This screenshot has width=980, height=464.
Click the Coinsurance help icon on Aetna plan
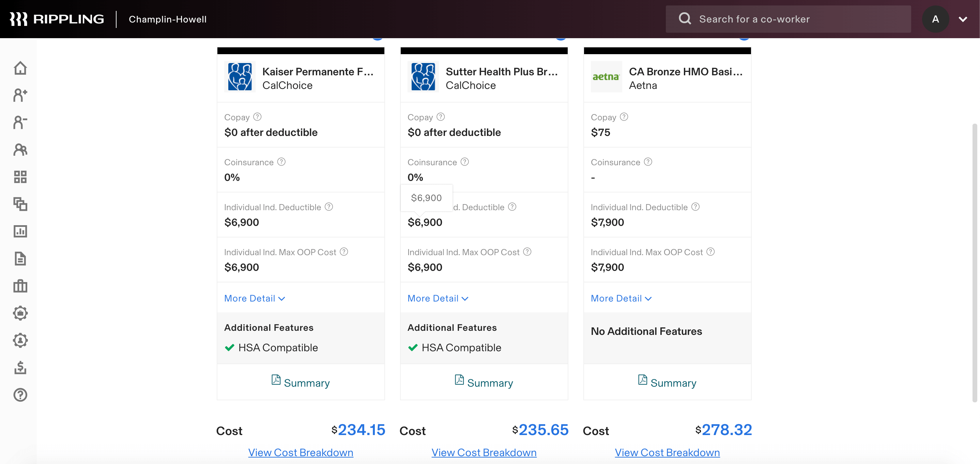pyautogui.click(x=648, y=161)
